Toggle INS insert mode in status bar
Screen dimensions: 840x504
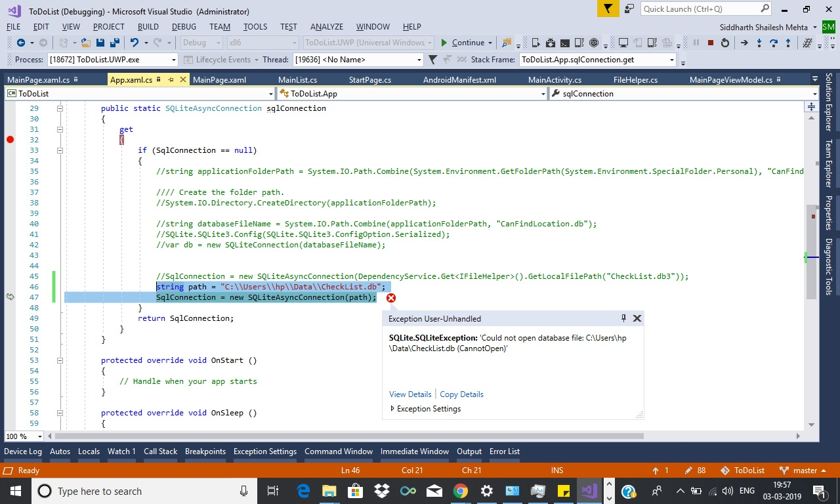coord(556,470)
